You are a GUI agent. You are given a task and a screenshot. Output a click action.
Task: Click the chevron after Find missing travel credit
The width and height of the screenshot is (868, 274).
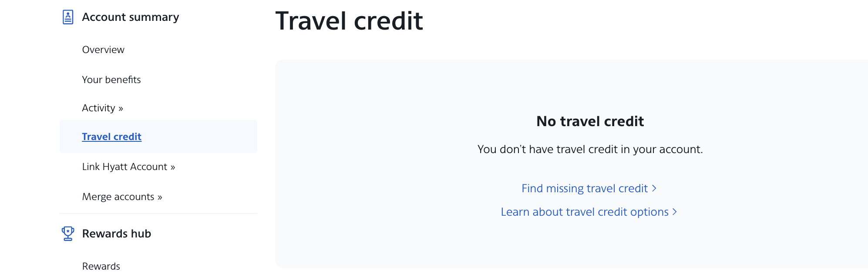655,188
